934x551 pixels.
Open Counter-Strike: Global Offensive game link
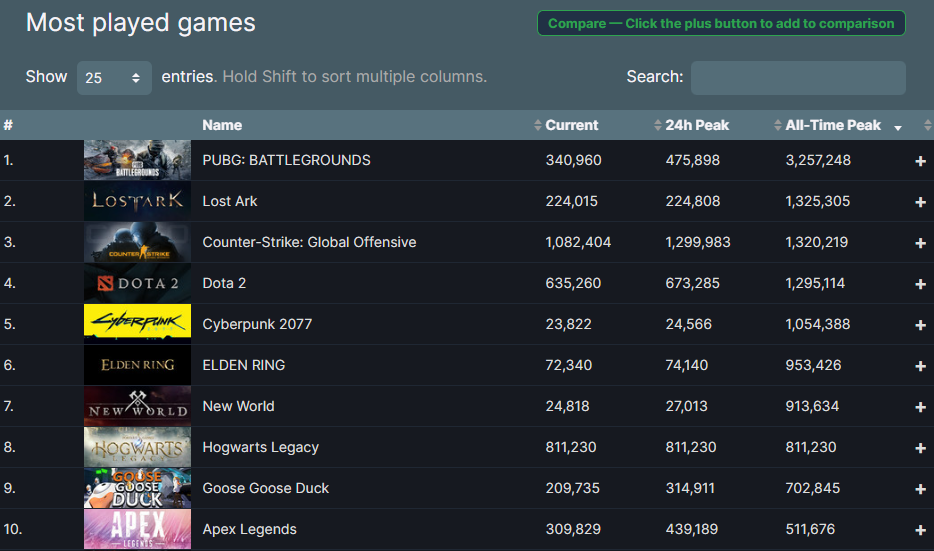tap(309, 242)
